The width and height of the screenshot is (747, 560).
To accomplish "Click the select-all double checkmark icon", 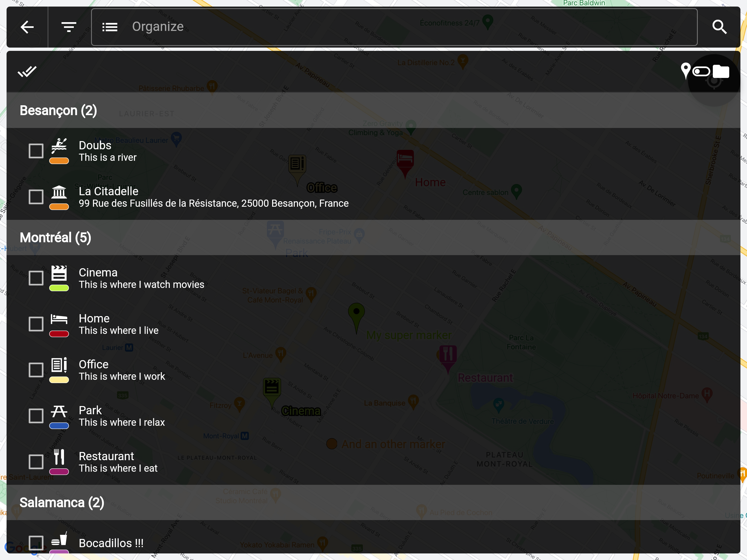I will (x=27, y=71).
